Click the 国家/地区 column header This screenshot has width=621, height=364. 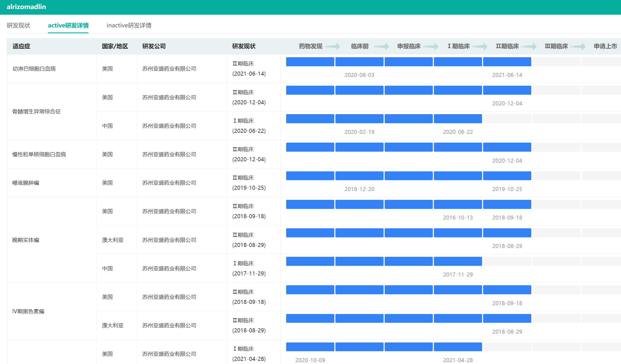point(115,46)
